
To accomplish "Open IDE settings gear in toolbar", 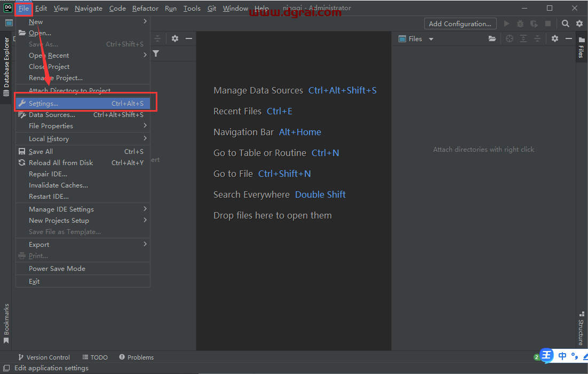I will 579,24.
